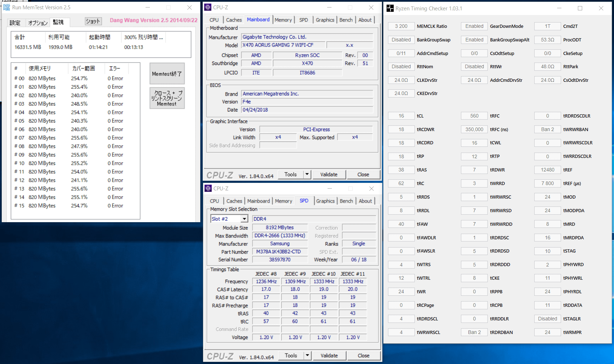The height and width of the screenshot is (364, 614).
Task: Open Tools dropdown arrow in upper CPU-Z window
Action: click(307, 174)
